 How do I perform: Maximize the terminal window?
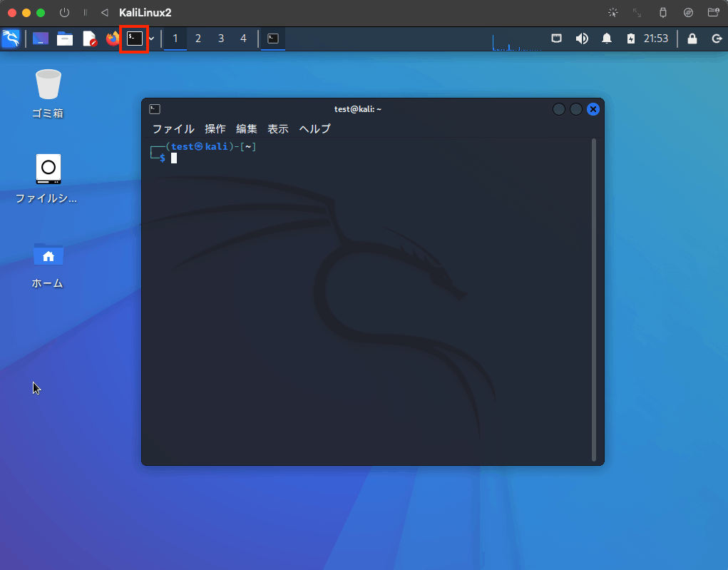coord(575,109)
